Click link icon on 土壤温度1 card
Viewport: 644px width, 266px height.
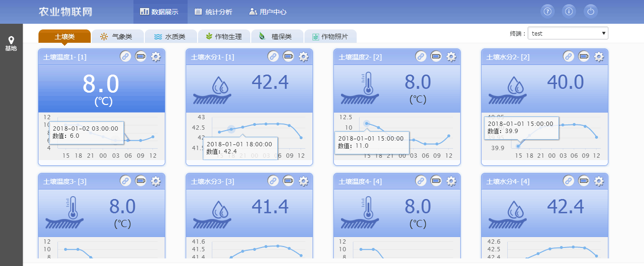(x=125, y=57)
